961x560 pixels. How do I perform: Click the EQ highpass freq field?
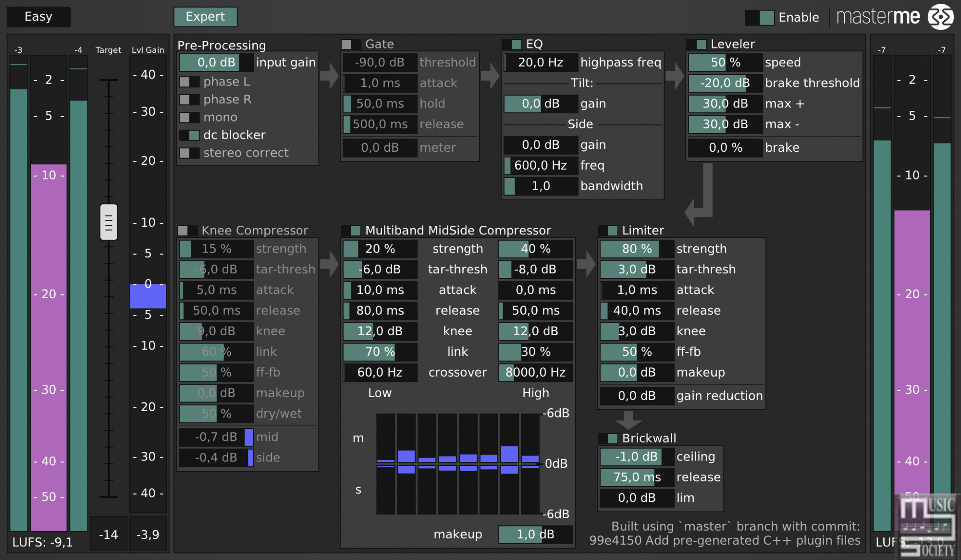coord(541,62)
